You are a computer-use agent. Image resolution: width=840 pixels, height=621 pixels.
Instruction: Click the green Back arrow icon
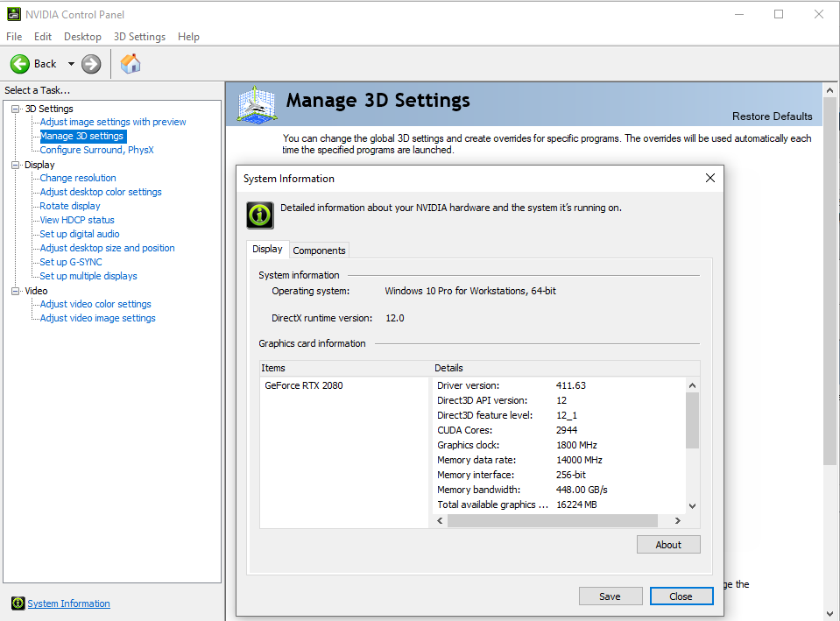(20, 64)
